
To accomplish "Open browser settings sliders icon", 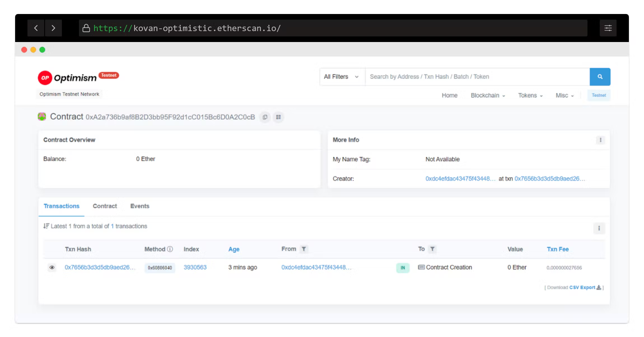I will click(608, 28).
